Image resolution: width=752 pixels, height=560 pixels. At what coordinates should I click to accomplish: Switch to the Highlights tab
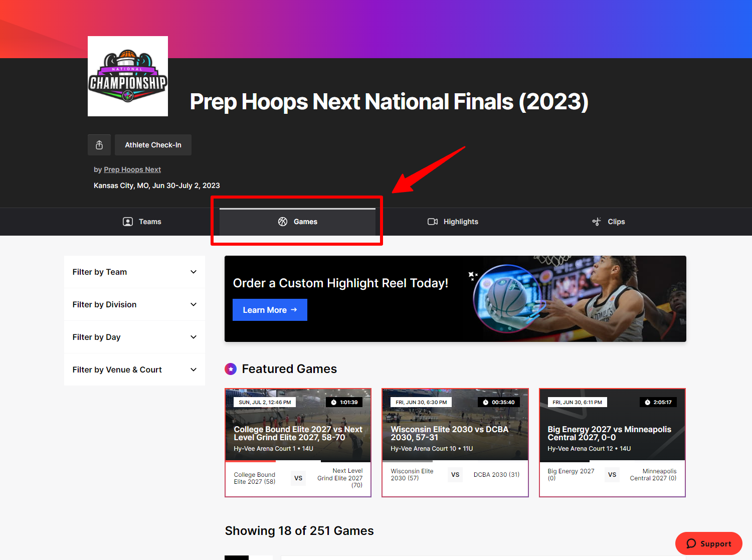tap(453, 222)
